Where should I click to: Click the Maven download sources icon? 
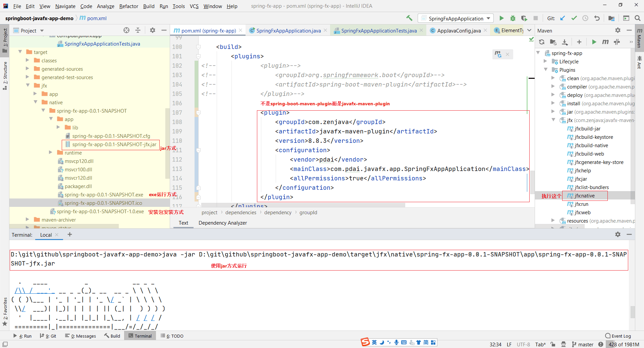coord(565,42)
